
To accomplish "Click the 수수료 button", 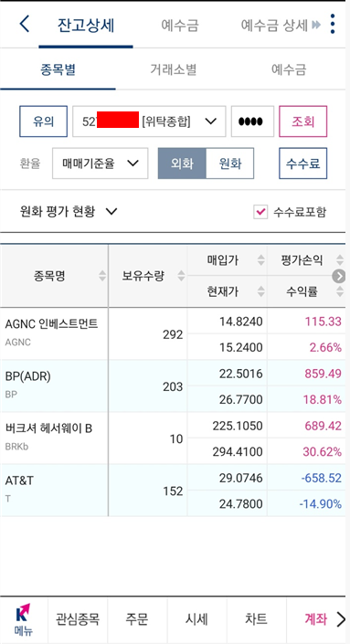I will click(x=303, y=164).
